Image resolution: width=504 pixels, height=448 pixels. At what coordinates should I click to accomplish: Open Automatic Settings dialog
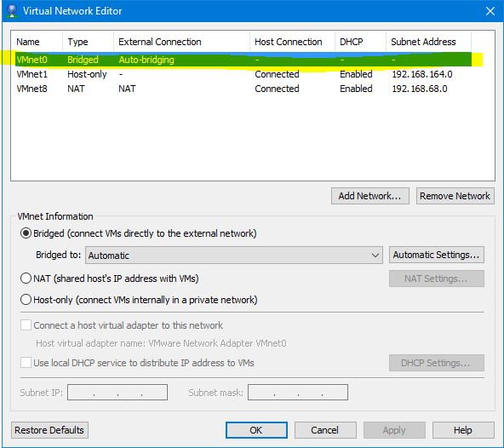(437, 255)
